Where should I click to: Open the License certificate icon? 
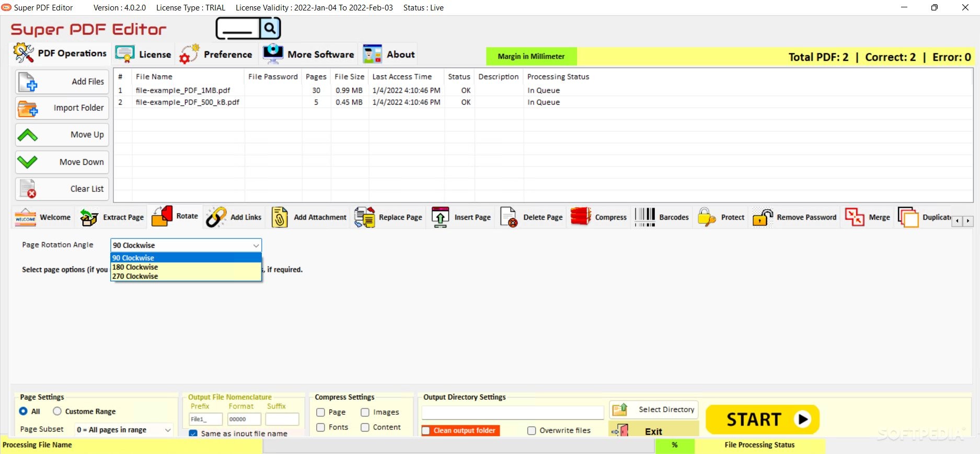click(x=125, y=54)
